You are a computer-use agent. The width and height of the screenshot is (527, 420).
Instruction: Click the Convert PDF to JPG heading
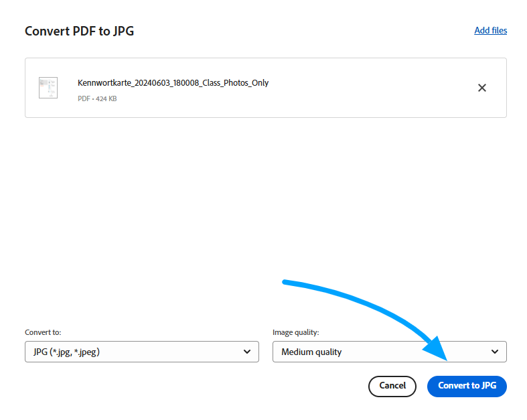(79, 31)
